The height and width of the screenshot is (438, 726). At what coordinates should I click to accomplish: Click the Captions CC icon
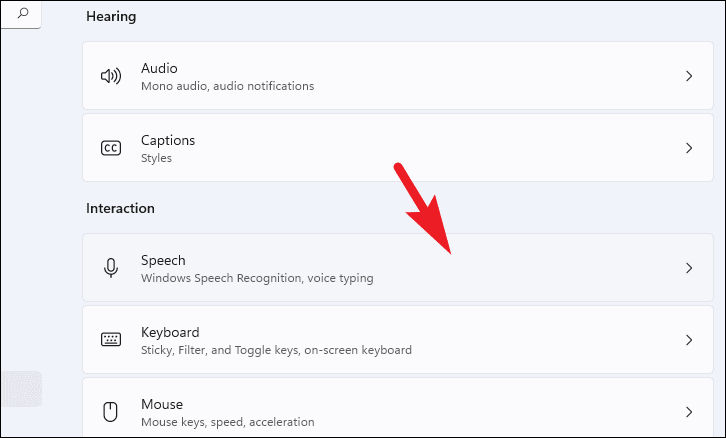(111, 148)
